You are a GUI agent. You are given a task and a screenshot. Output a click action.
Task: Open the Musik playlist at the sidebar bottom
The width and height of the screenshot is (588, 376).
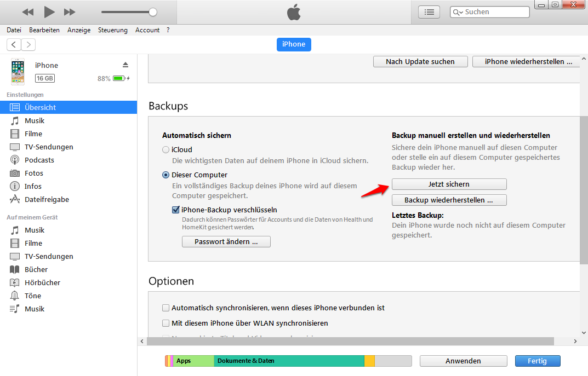(68, 309)
